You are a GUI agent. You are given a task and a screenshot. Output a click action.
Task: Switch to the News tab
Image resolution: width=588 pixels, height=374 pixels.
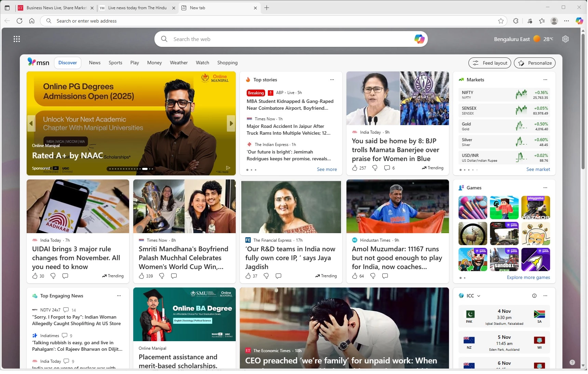click(x=95, y=63)
